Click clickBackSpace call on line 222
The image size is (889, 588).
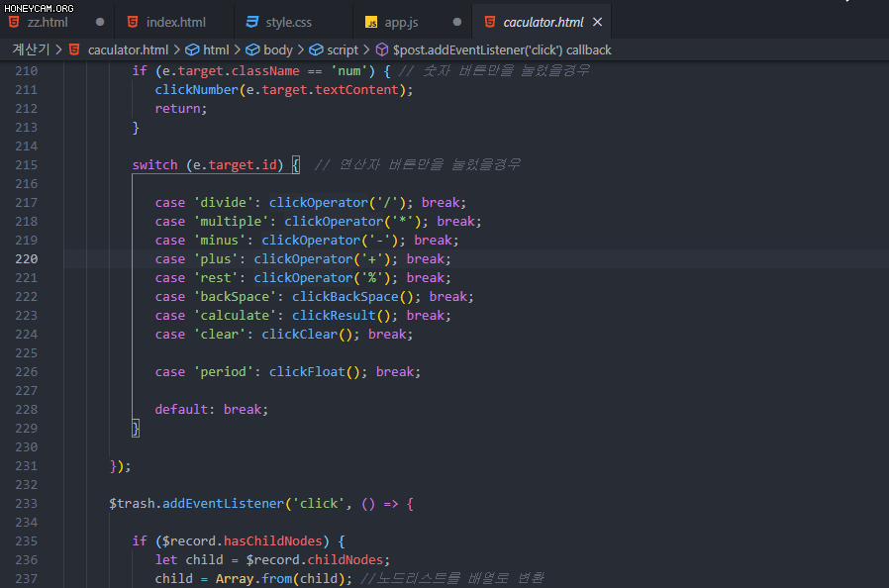pyautogui.click(x=346, y=297)
